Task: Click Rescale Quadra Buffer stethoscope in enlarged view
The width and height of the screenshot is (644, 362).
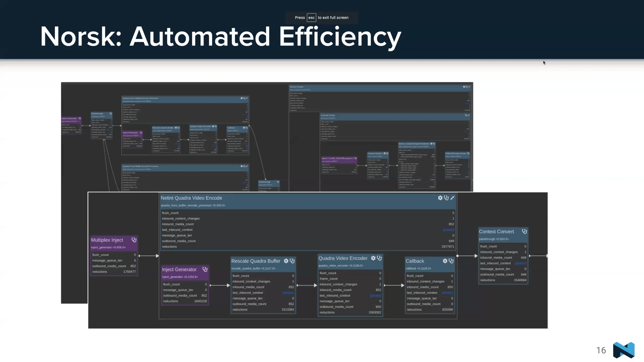Action: [292, 261]
